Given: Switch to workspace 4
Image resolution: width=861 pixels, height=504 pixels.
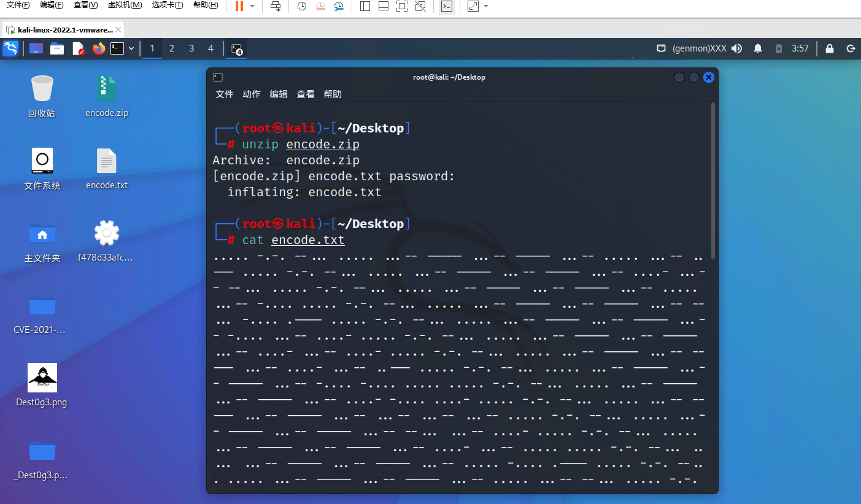Looking at the screenshot, I should point(210,48).
